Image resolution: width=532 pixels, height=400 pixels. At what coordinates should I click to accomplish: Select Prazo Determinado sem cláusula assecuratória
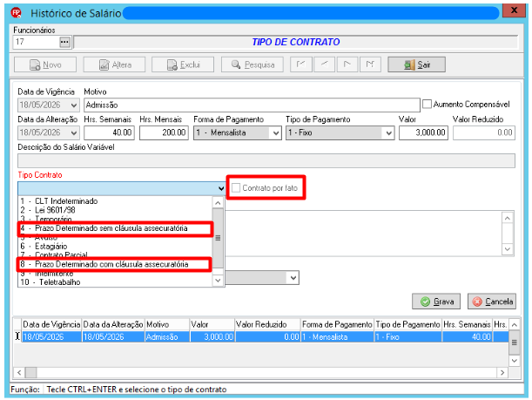click(115, 228)
